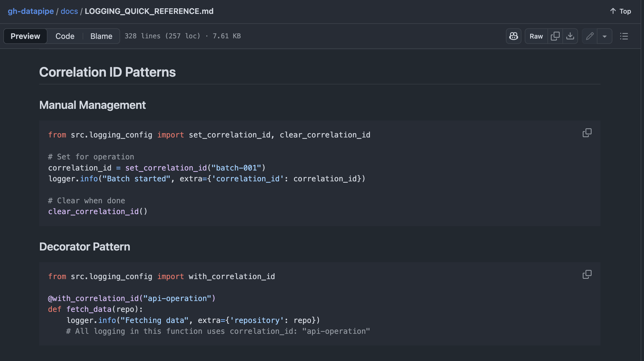This screenshot has width=644, height=361.
Task: Copy raw file contents icon
Action: (x=555, y=36)
